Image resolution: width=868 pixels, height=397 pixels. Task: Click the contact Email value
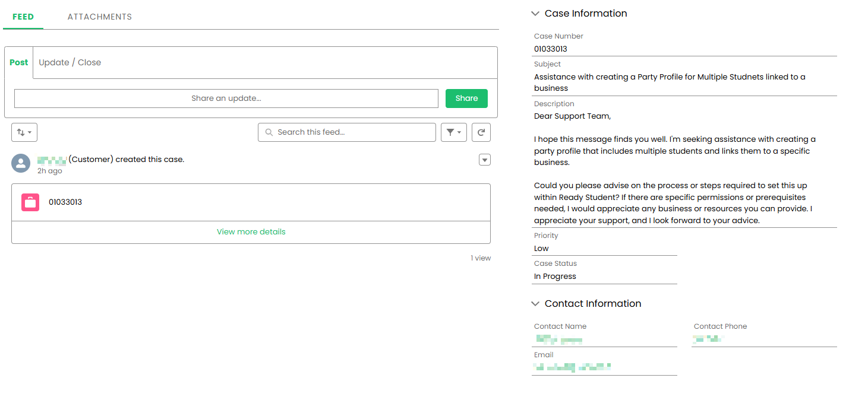[x=573, y=367]
